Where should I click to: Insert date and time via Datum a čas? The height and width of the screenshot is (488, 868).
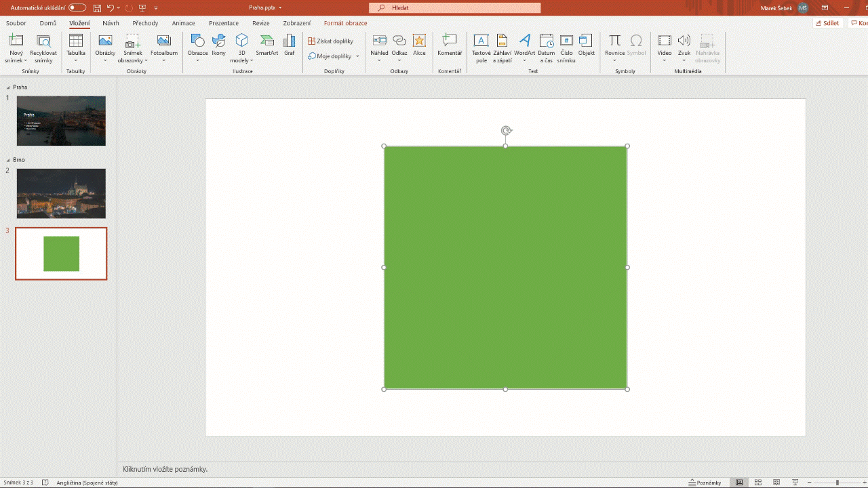[546, 47]
